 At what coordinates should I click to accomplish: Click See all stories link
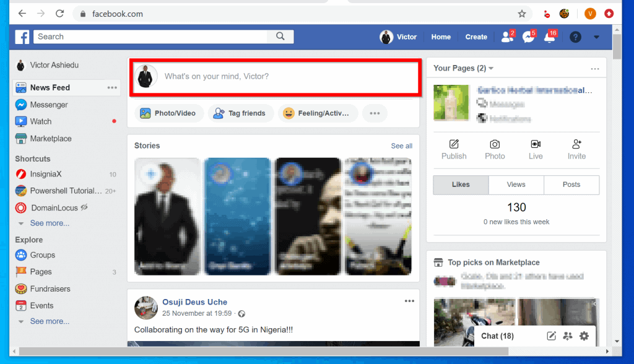[x=401, y=146]
